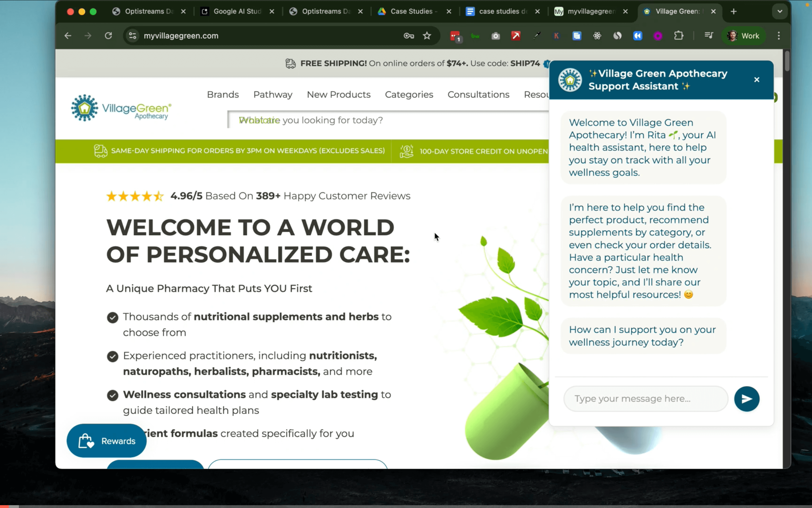The width and height of the screenshot is (812, 508).
Task: Open the Pathway menu
Action: [273, 95]
